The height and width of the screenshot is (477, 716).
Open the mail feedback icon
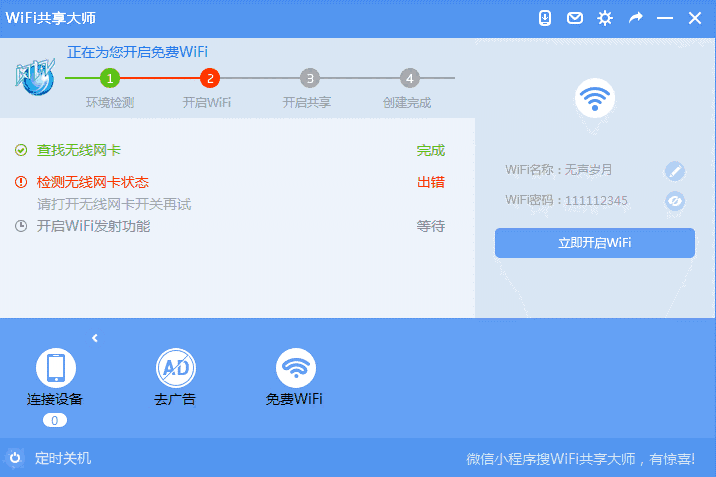pos(575,18)
